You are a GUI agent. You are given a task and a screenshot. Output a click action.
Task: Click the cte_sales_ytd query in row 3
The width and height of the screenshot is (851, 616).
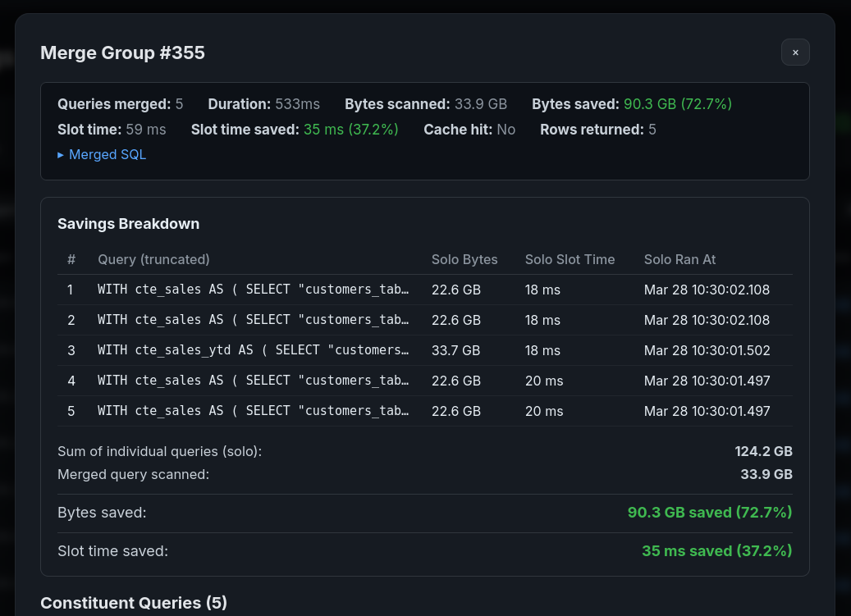[254, 350]
